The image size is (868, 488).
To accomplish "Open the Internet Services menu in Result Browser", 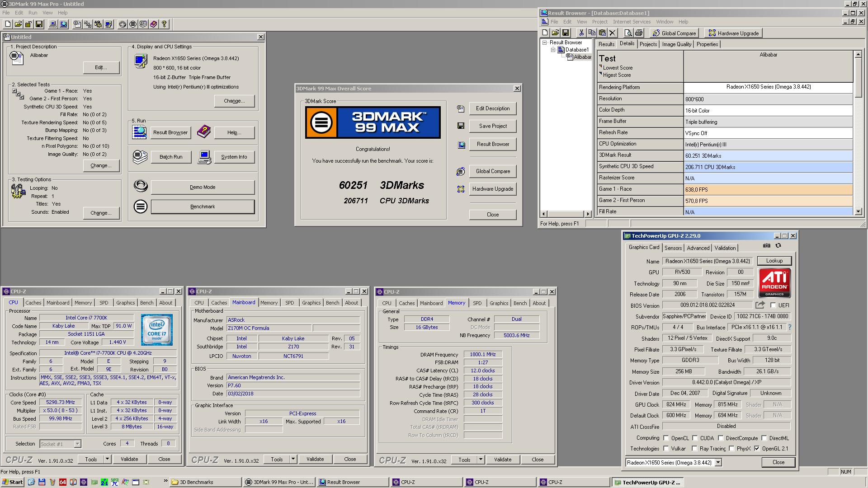I will tap(632, 22).
